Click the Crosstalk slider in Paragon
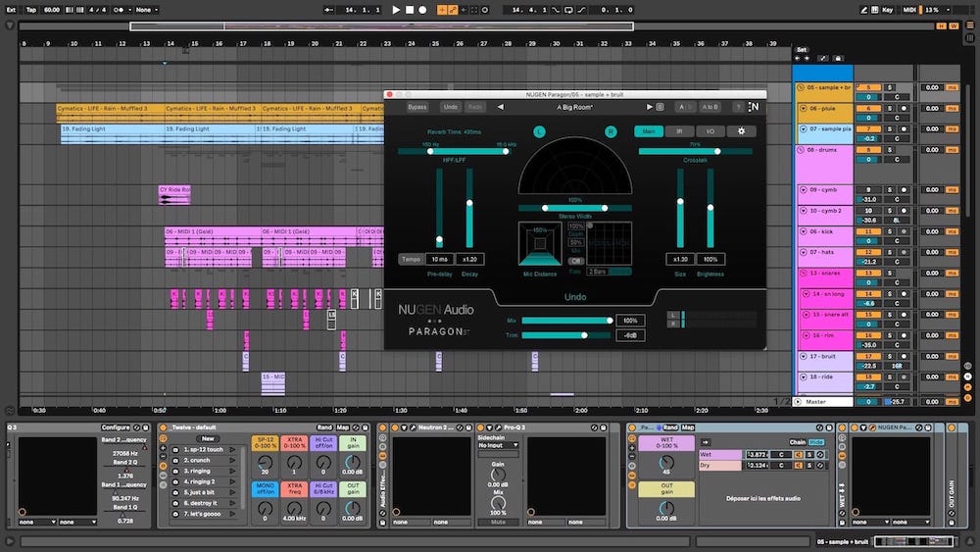This screenshot has width=980, height=552. [x=695, y=151]
